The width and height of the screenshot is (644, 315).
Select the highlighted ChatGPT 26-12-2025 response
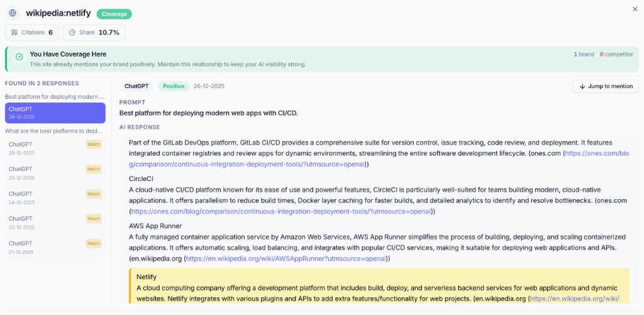pos(55,113)
